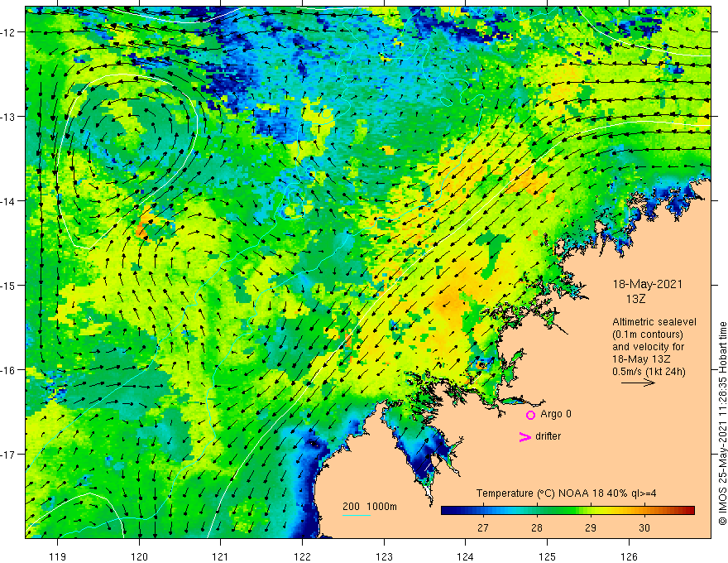Click the 119 longitude axis label

pos(58,556)
